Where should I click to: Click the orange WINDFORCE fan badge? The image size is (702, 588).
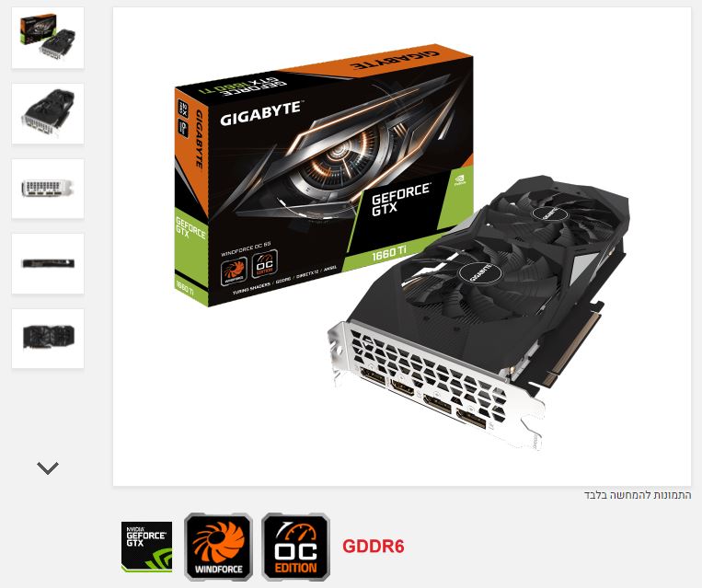[x=218, y=547]
